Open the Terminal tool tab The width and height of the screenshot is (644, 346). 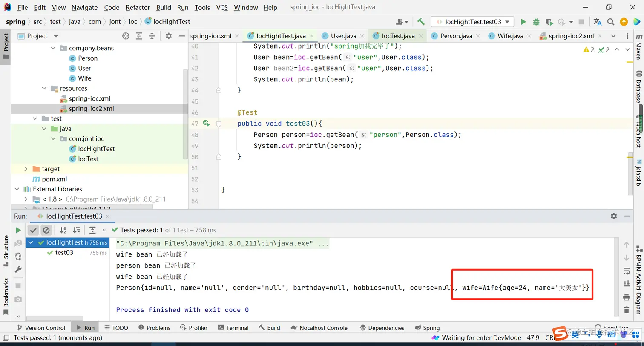pyautogui.click(x=233, y=328)
